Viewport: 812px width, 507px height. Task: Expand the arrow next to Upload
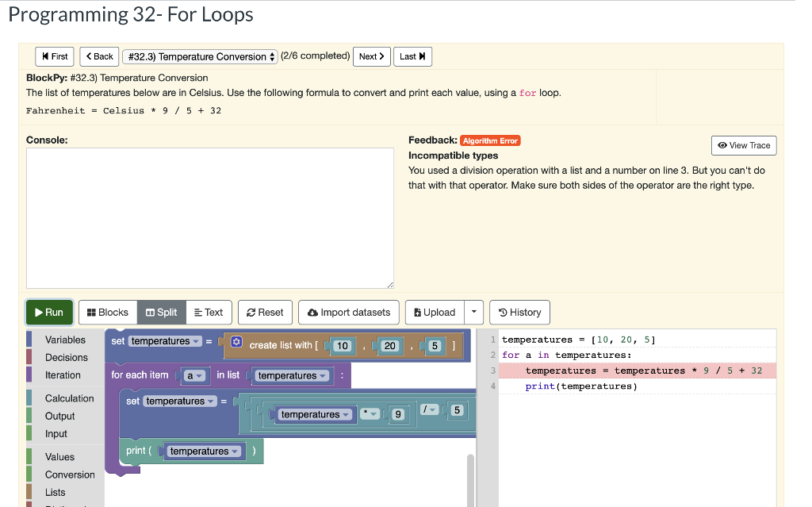[473, 312]
